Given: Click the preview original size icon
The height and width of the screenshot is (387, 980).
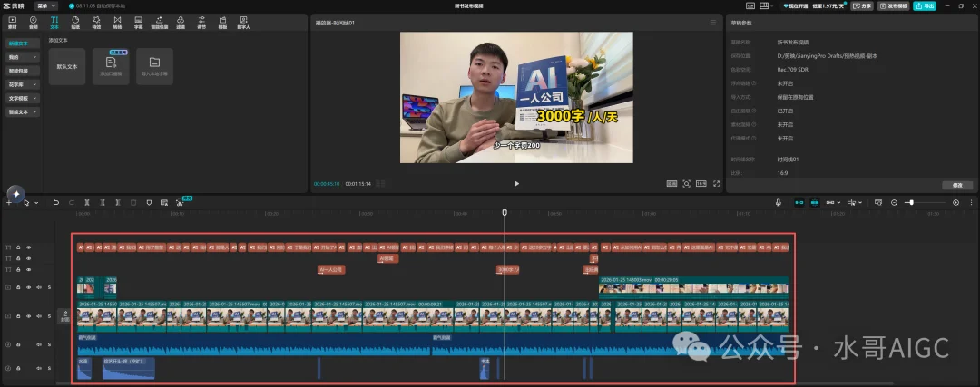Looking at the screenshot, I should tap(671, 183).
